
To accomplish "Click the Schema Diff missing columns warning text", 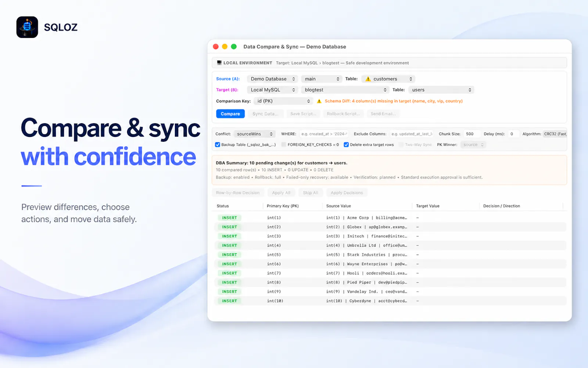I will coord(394,101).
